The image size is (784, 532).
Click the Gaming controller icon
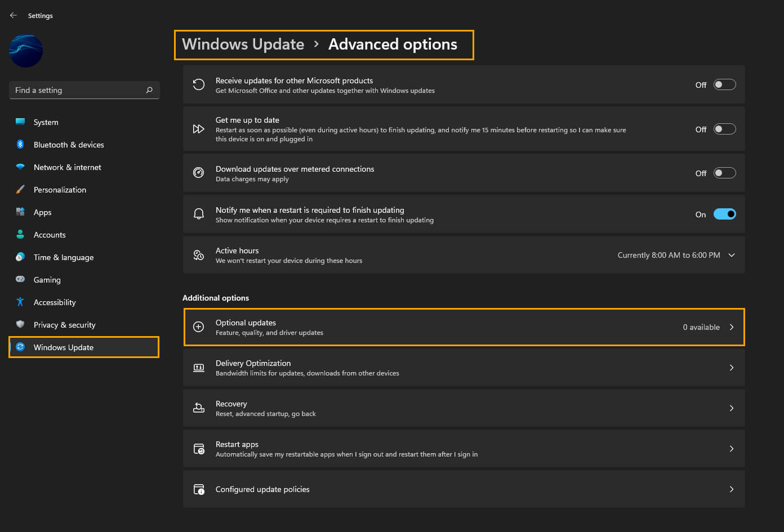pyautogui.click(x=20, y=279)
